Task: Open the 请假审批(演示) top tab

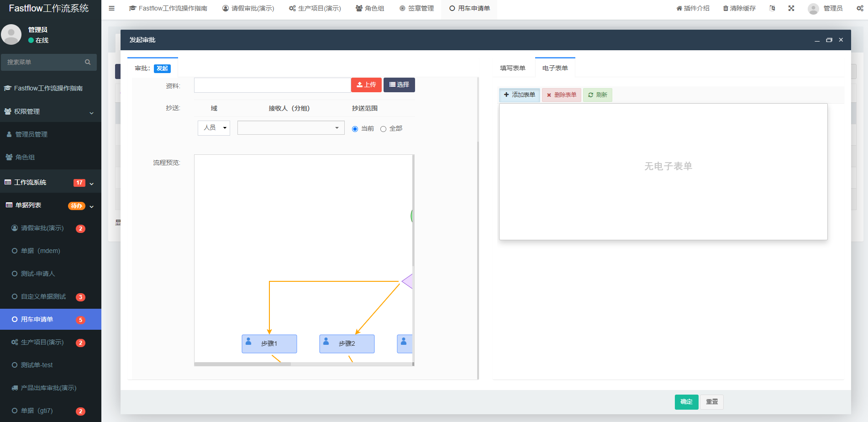Action: (x=248, y=8)
